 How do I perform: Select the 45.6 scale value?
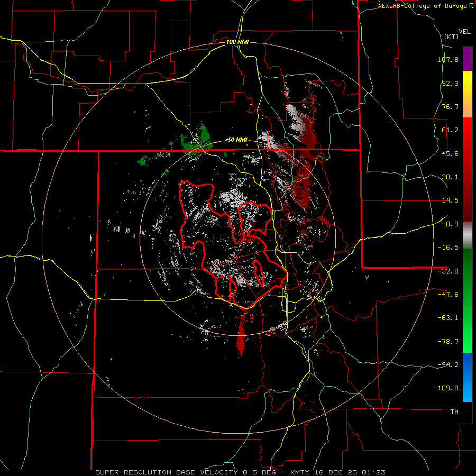point(450,153)
